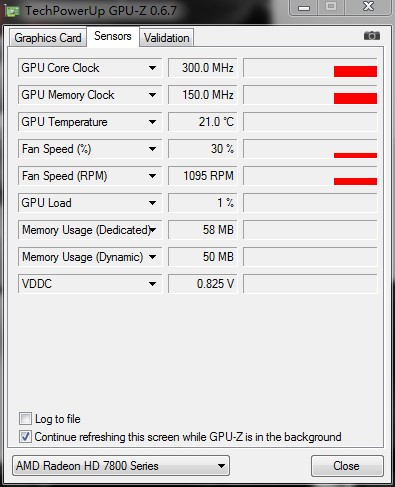
Task: Click the Close button
Action: 347,466
